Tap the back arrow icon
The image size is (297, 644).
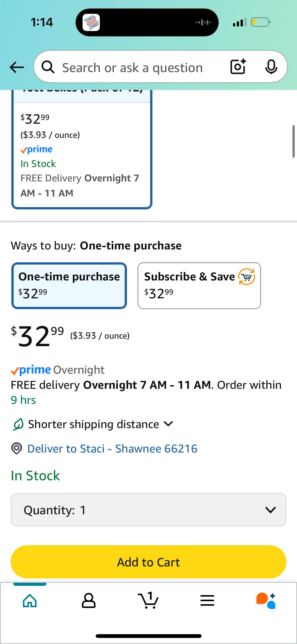[17, 67]
